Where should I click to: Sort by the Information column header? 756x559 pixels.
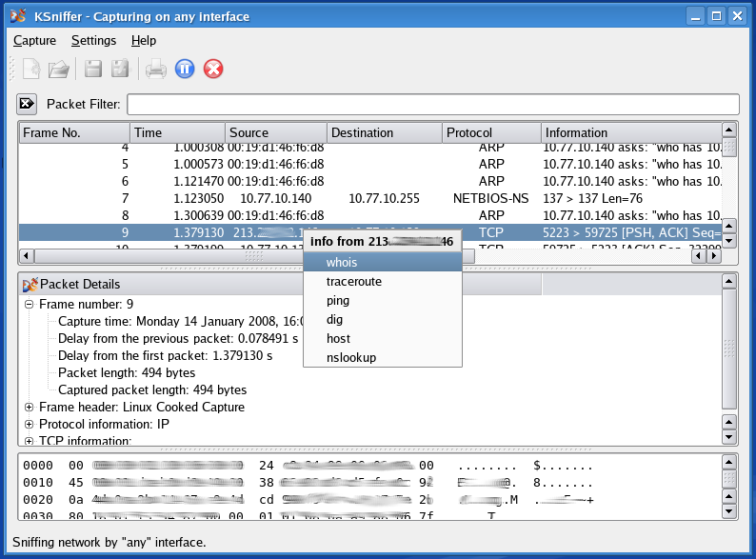(x=631, y=132)
